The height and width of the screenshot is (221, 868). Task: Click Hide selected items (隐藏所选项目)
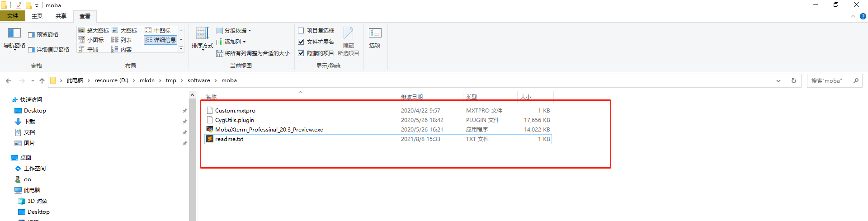coord(349,42)
